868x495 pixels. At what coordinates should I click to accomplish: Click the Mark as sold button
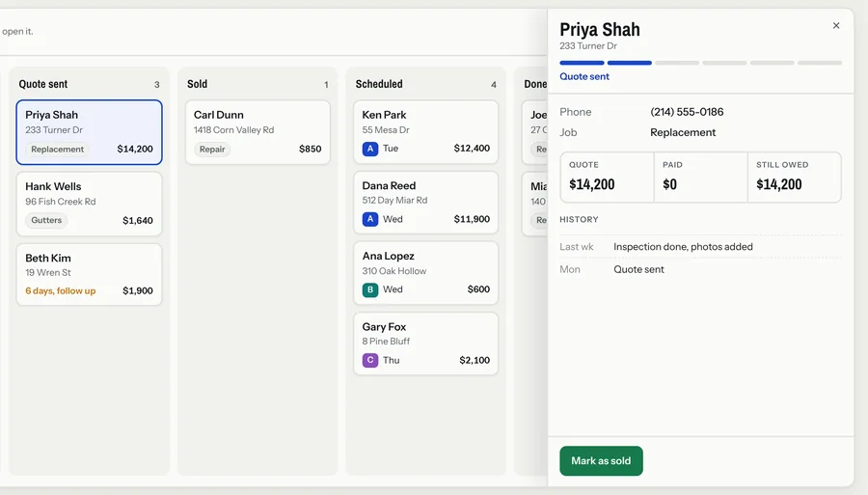coord(601,460)
